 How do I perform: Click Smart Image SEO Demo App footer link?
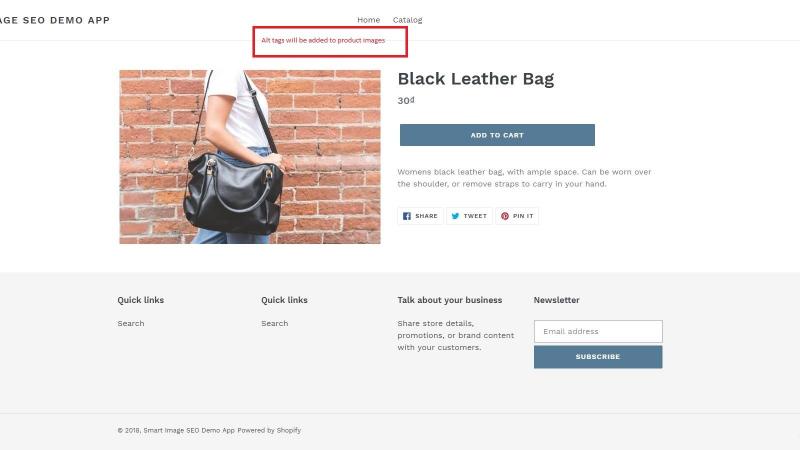coord(189,431)
